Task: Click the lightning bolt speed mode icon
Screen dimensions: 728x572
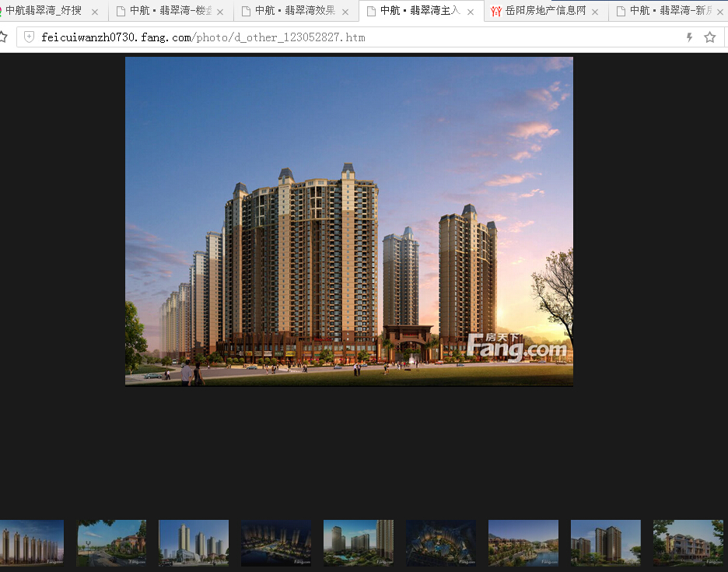Action: pyautogui.click(x=689, y=37)
